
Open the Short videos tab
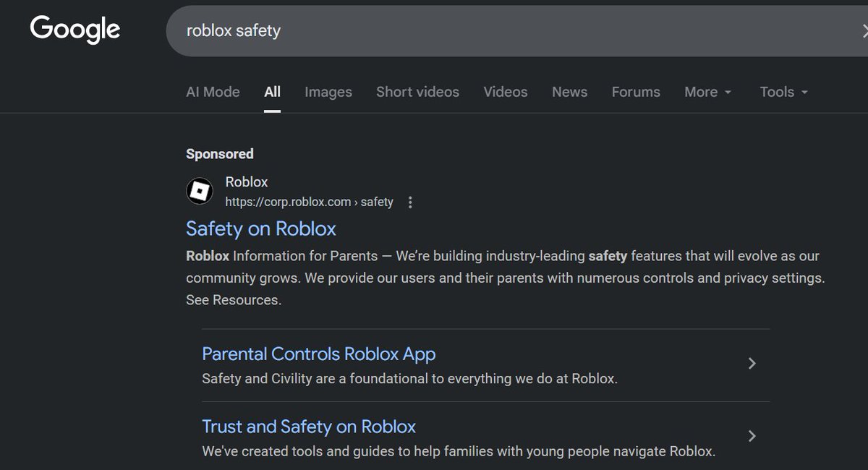coord(417,92)
